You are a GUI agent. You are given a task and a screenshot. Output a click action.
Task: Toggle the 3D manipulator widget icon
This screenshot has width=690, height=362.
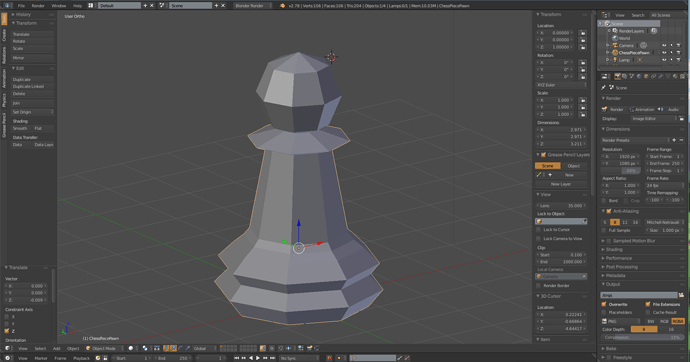click(x=166, y=348)
